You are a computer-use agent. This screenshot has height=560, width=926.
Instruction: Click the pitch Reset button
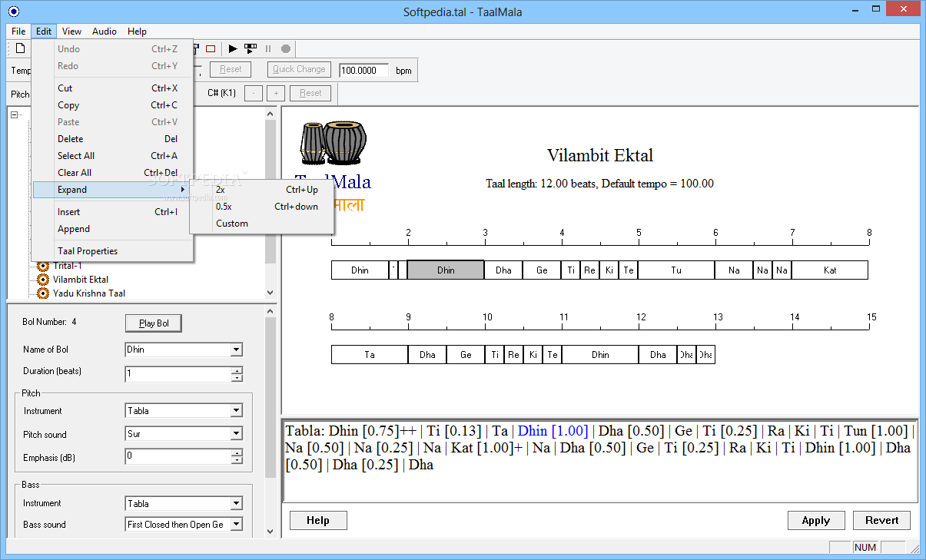coord(310,93)
